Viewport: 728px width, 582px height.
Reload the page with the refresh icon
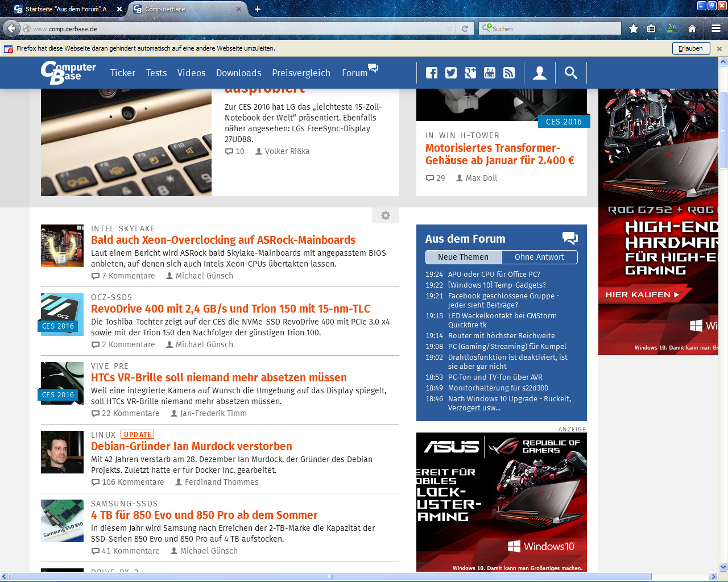(x=465, y=28)
